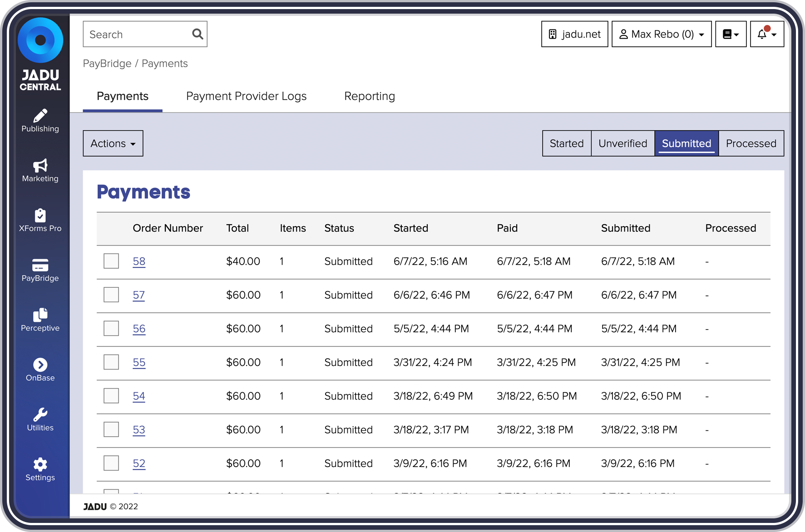Click the search magnifier icon
The image size is (805, 532).
point(198,34)
